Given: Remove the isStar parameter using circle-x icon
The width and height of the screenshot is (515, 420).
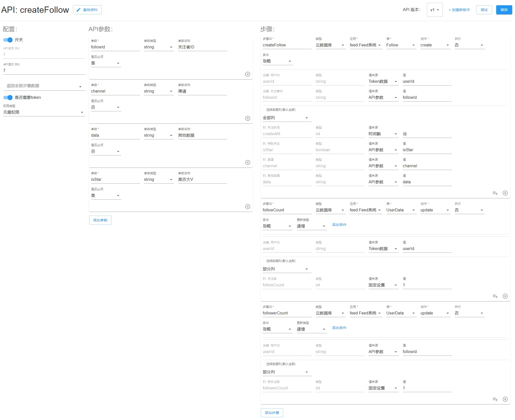Looking at the screenshot, I should point(247,207).
